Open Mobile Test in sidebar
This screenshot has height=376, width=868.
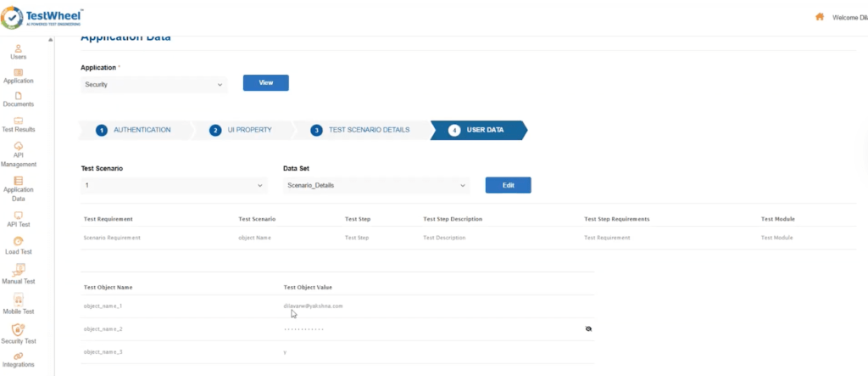tap(19, 303)
